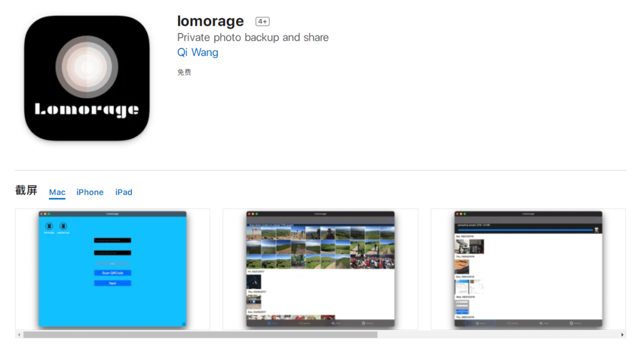Click the screenshot scrollbar's left arrow
Viewport: 644px width, 351px height.
(x=19, y=335)
